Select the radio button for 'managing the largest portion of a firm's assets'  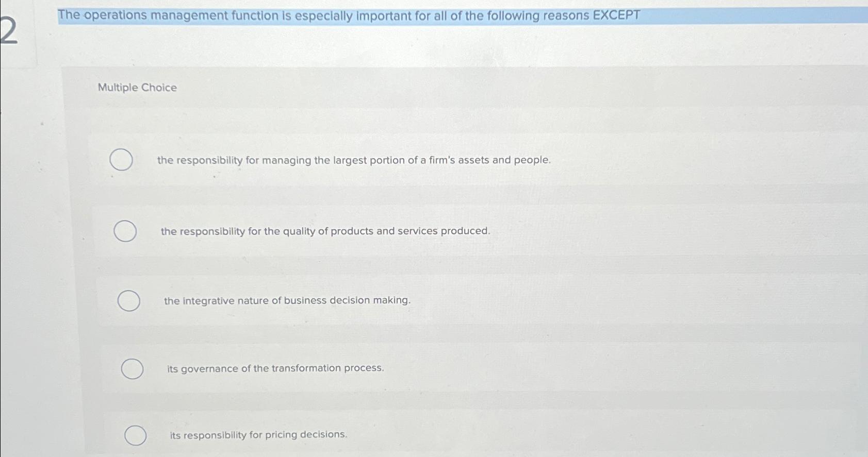[122, 160]
